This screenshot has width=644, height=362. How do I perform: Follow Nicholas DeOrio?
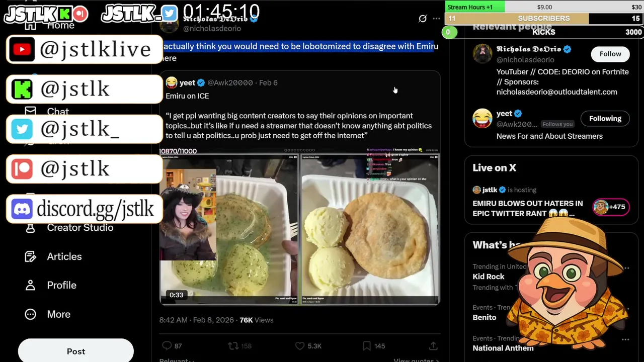(x=610, y=54)
